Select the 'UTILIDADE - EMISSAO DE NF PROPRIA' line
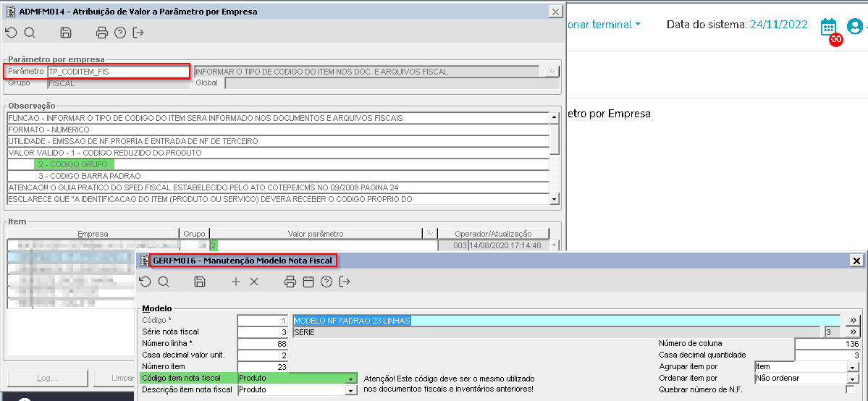 (x=278, y=140)
